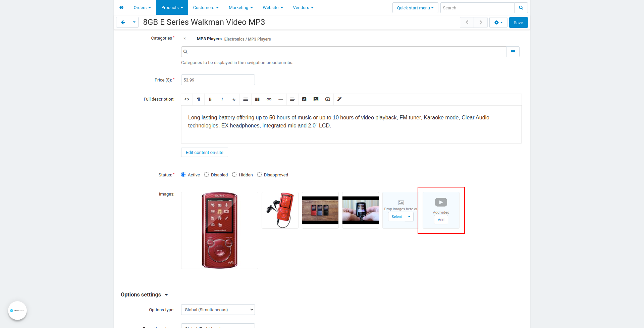The width and height of the screenshot is (644, 328).
Task: Open the Vendors menu
Action: click(303, 7)
